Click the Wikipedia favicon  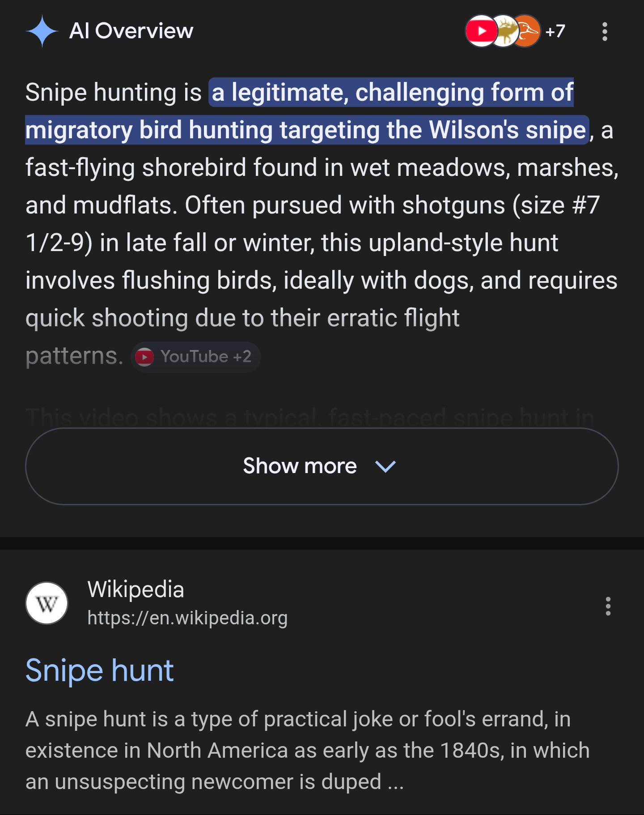(47, 603)
